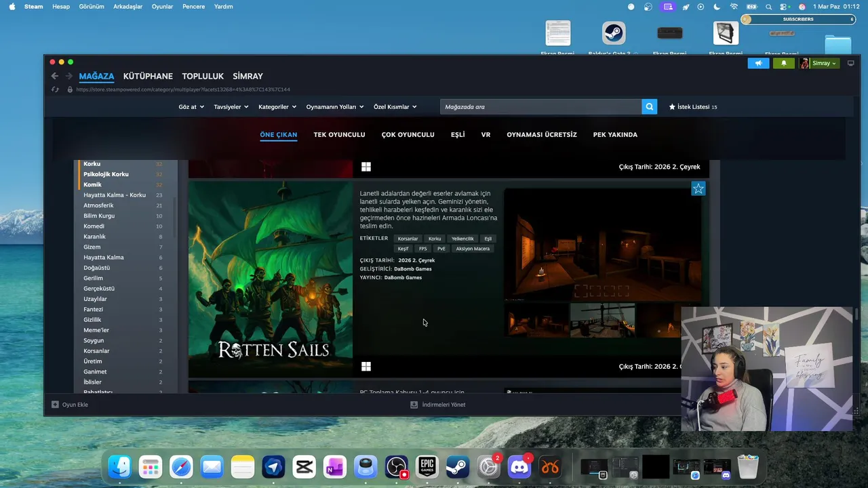Click the magnifier search button
Screen dimensions: 868x488
[x=649, y=106]
